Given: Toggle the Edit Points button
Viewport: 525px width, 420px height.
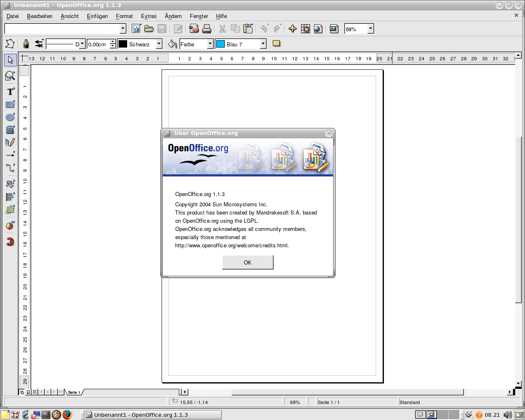Looking at the screenshot, I should click(x=10, y=44).
